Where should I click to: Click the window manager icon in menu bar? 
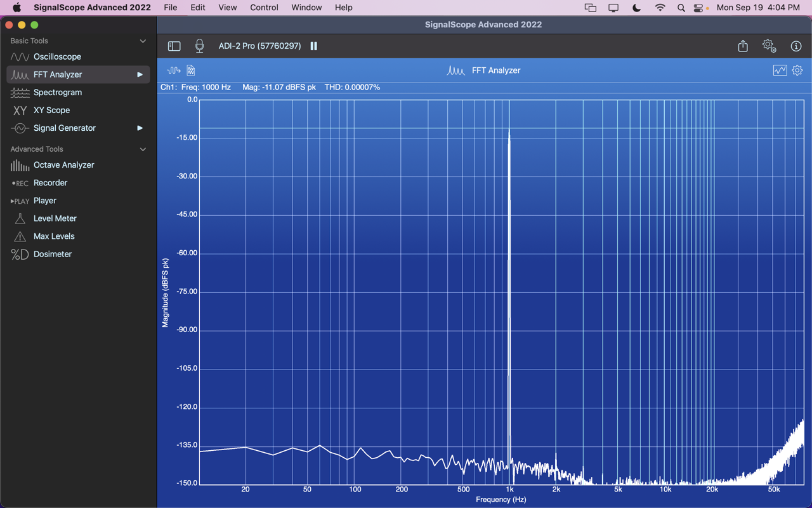coord(590,8)
